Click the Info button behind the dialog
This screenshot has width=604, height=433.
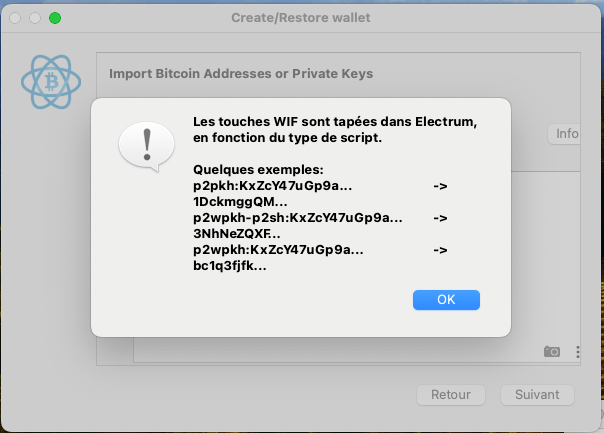coord(567,134)
